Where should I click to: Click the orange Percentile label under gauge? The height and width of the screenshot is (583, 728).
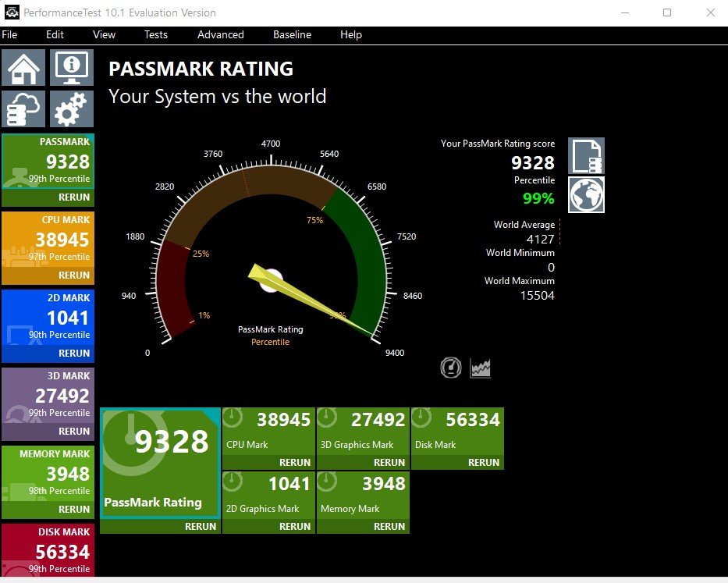(x=270, y=342)
